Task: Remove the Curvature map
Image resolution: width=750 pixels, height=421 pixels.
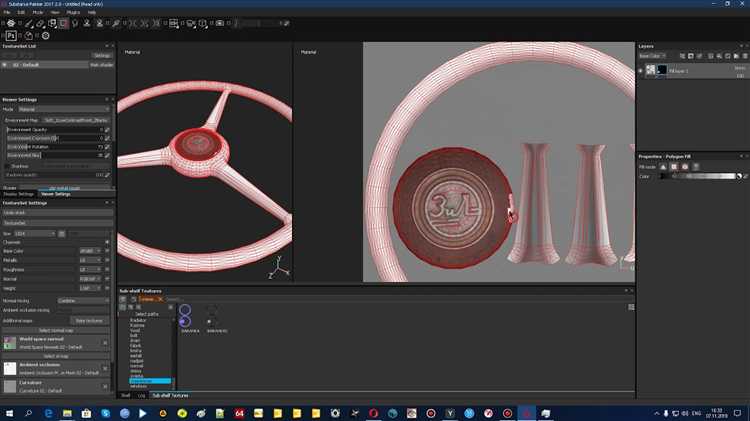Action: pos(105,386)
